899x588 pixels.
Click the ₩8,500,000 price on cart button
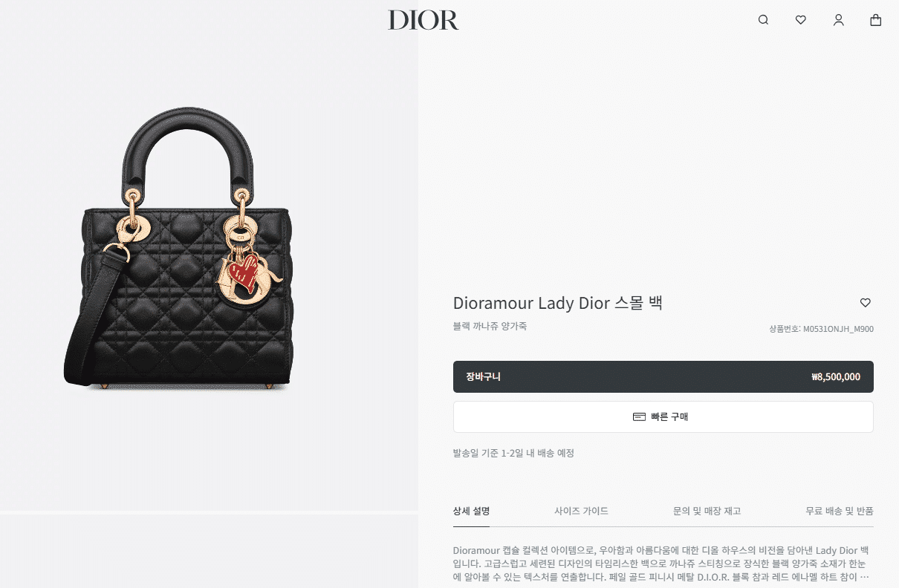[836, 377]
